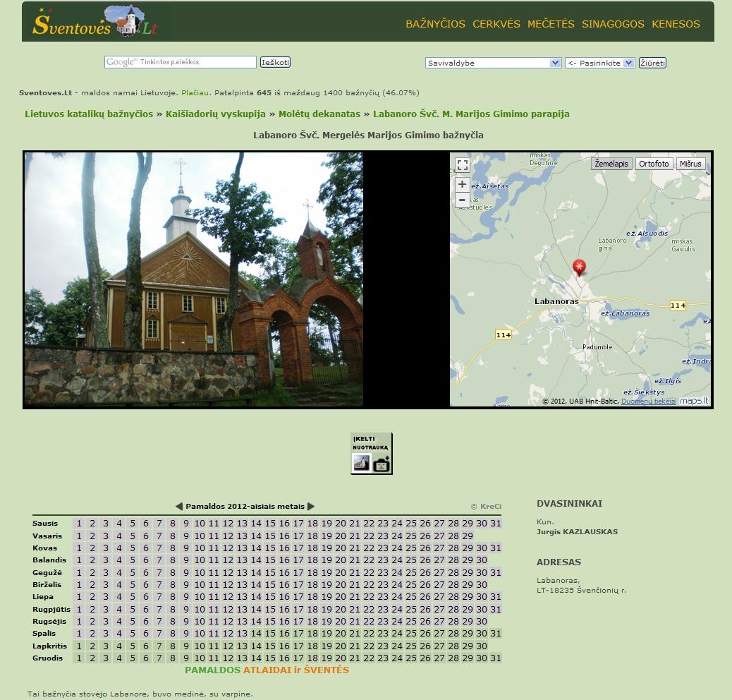Open Molėtų dekanatas breadcrumb link

[319, 114]
